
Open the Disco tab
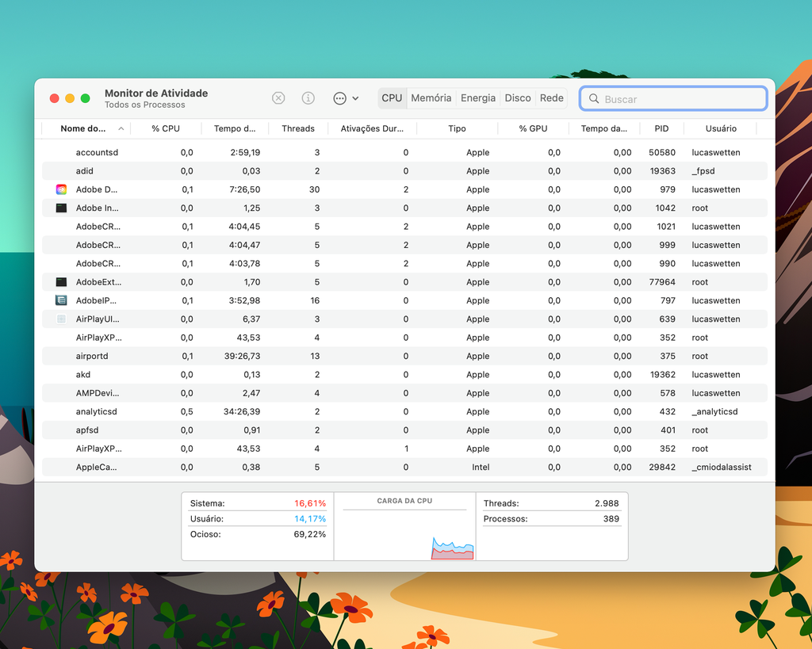tap(518, 97)
